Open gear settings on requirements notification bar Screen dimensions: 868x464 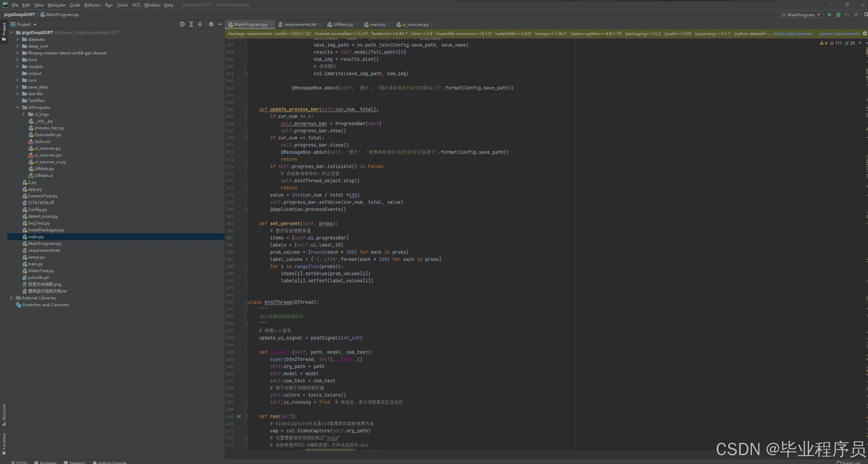865,33
